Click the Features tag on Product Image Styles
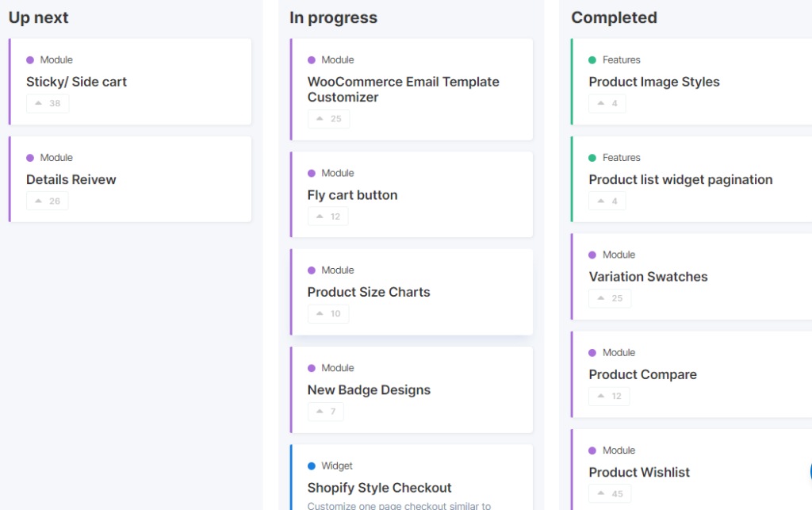 point(621,60)
